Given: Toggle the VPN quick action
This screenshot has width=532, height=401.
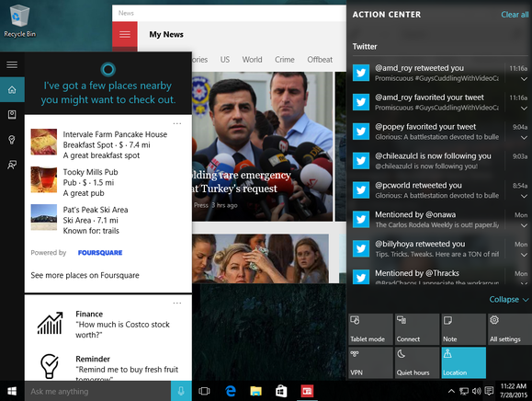Looking at the screenshot, I should pyautogui.click(x=370, y=362).
